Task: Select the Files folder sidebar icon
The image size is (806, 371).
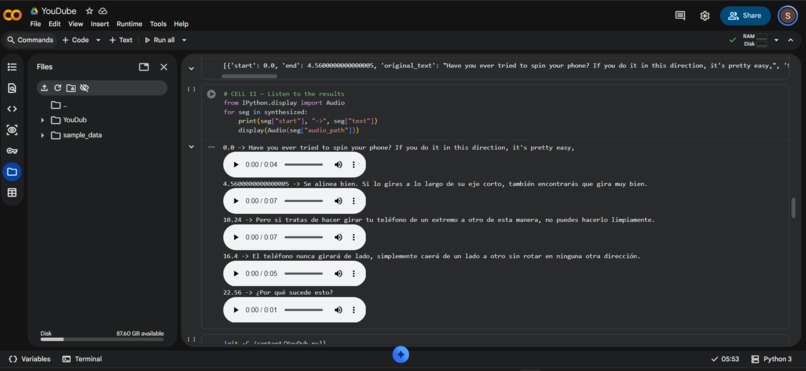Action: [x=12, y=172]
